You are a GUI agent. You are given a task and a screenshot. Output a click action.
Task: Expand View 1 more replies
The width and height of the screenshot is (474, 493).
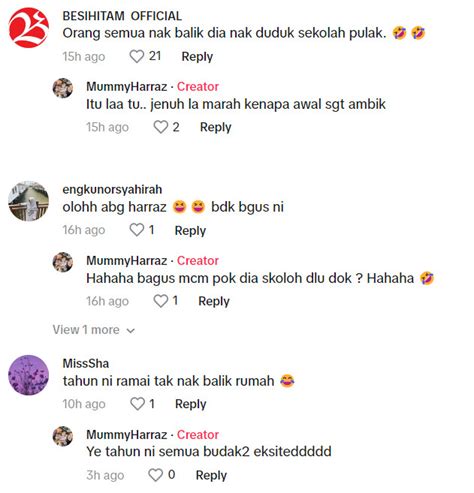(x=94, y=330)
